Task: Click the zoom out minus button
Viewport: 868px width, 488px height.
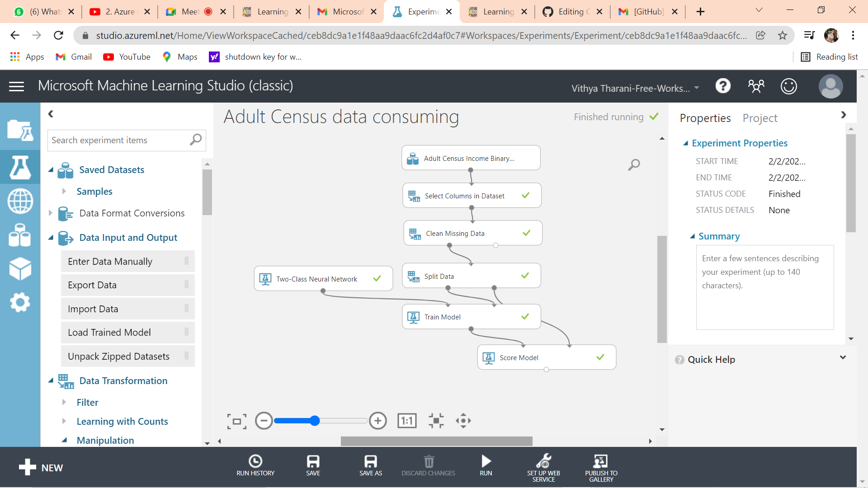Action: coord(264,421)
